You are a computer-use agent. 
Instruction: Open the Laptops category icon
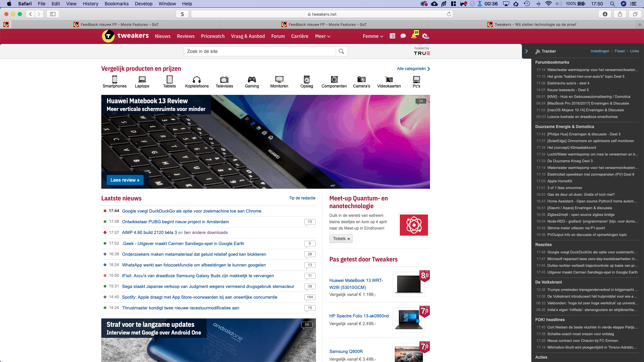pyautogui.click(x=142, y=79)
